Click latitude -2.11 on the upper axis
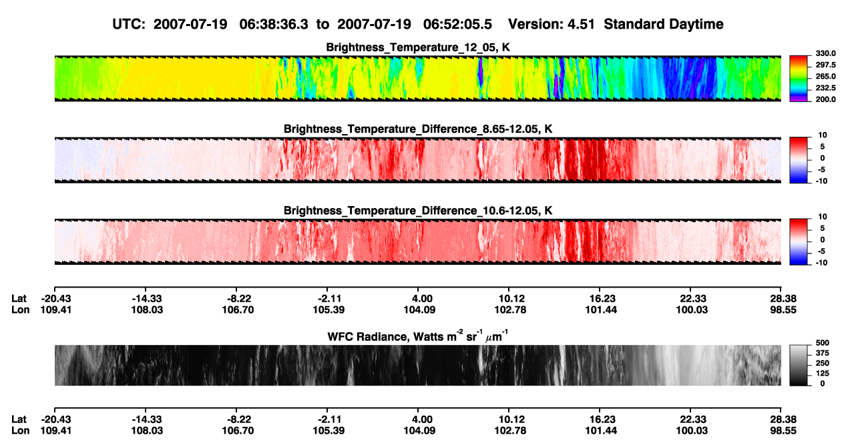 329,298
